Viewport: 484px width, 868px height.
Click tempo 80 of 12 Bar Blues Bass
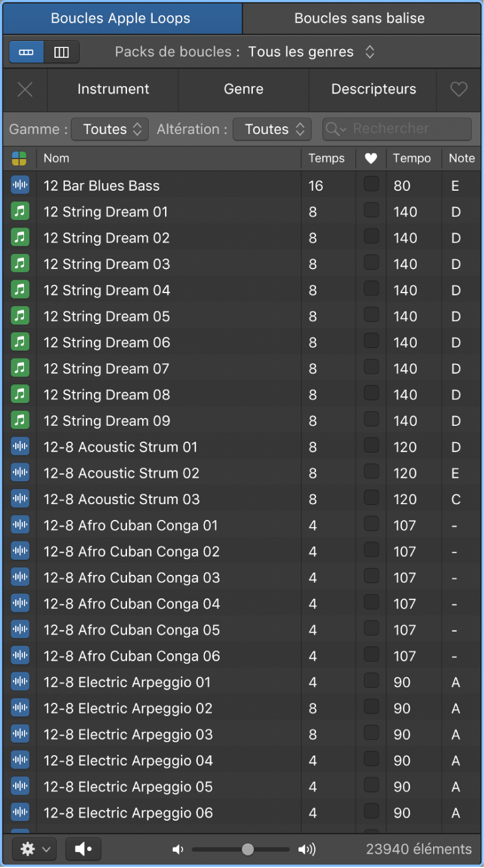point(402,186)
